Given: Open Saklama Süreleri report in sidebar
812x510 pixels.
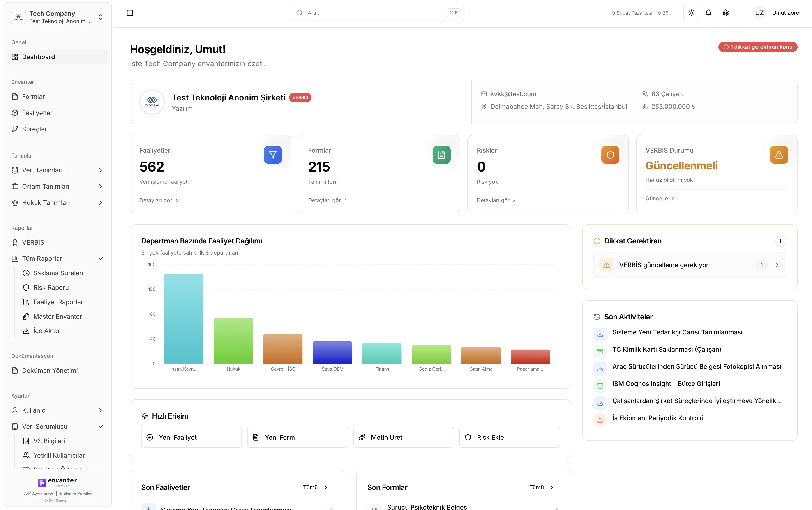Looking at the screenshot, I should pyautogui.click(x=58, y=273).
